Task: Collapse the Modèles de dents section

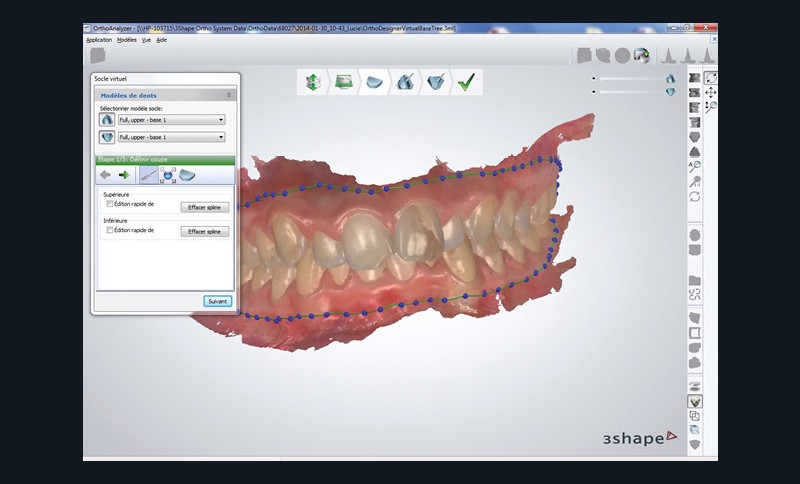Action: pos(229,95)
